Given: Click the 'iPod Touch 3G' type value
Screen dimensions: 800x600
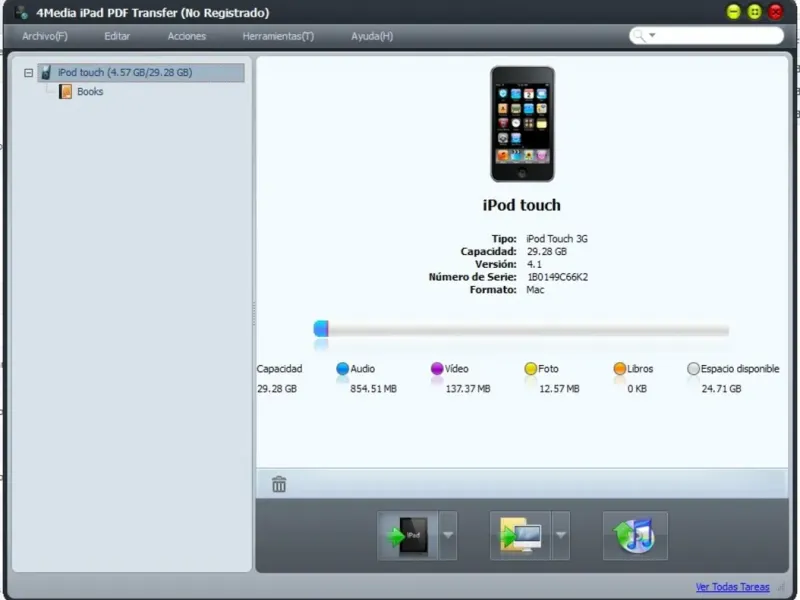Looking at the screenshot, I should [x=557, y=239].
